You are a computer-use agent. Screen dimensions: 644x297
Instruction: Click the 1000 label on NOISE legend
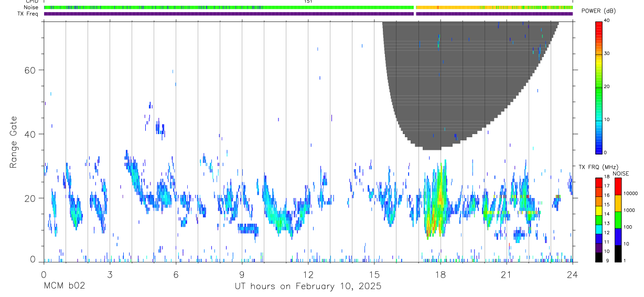pyautogui.click(x=628, y=210)
